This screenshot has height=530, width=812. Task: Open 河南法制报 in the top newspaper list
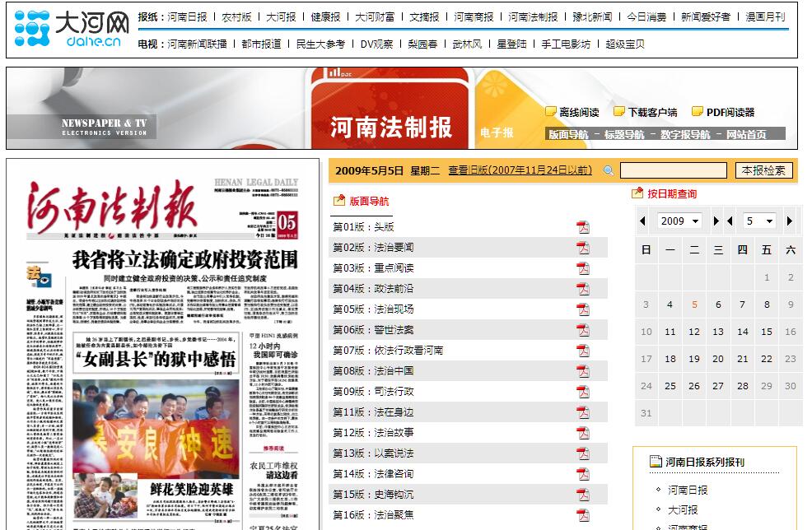point(533,17)
